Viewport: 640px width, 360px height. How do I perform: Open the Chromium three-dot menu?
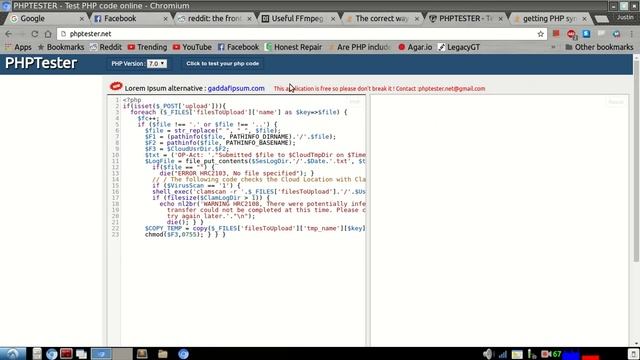(632, 34)
